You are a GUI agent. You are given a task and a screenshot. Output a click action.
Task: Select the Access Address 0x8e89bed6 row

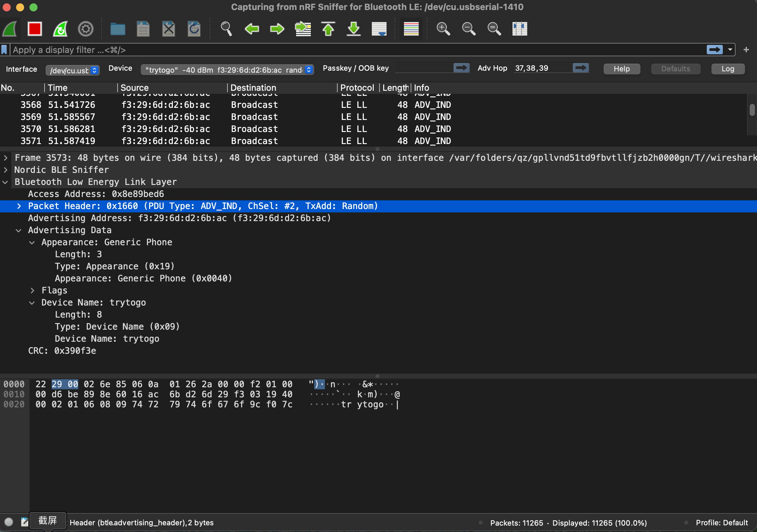tap(378, 194)
